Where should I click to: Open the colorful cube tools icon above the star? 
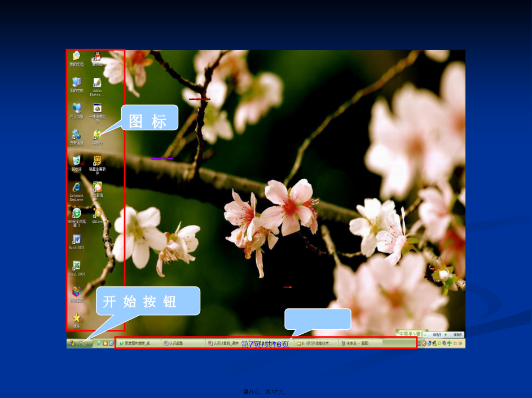pyautogui.click(x=76, y=294)
